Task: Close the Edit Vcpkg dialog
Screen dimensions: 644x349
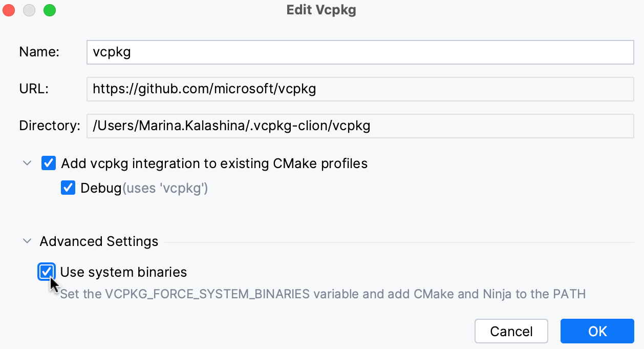Action: click(x=8, y=10)
